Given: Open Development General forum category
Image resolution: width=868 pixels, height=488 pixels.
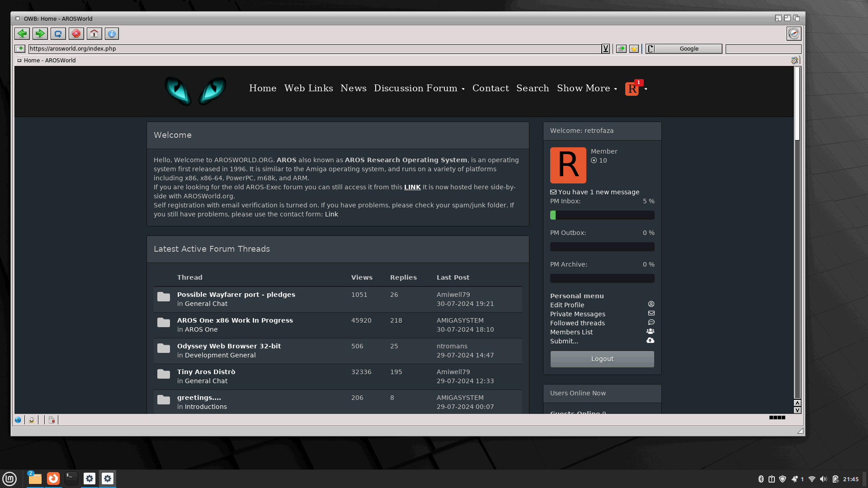Looking at the screenshot, I should pos(220,355).
